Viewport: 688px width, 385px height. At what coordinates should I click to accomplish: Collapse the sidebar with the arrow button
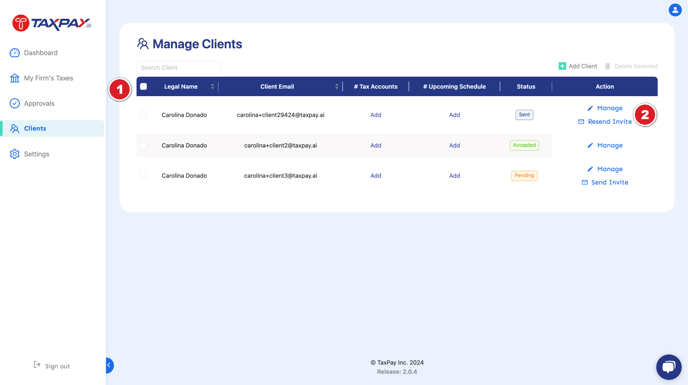click(x=110, y=365)
